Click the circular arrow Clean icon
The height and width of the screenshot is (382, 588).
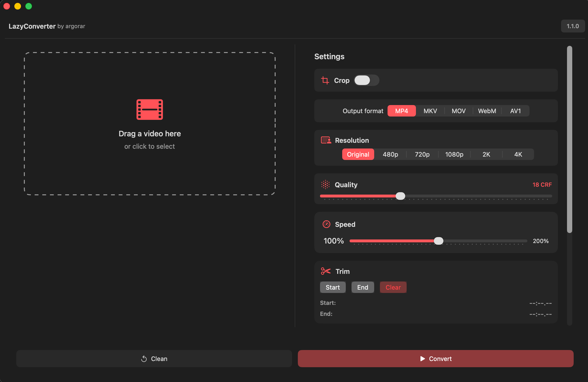[x=144, y=359]
